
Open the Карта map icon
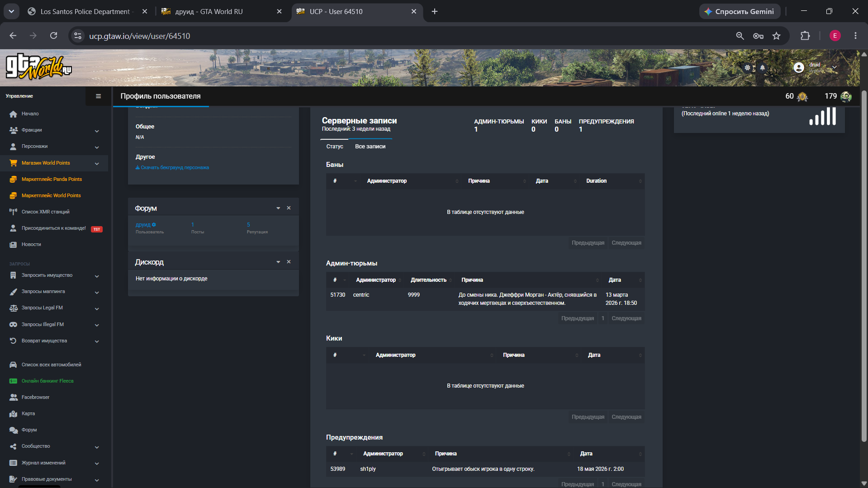pos(13,413)
